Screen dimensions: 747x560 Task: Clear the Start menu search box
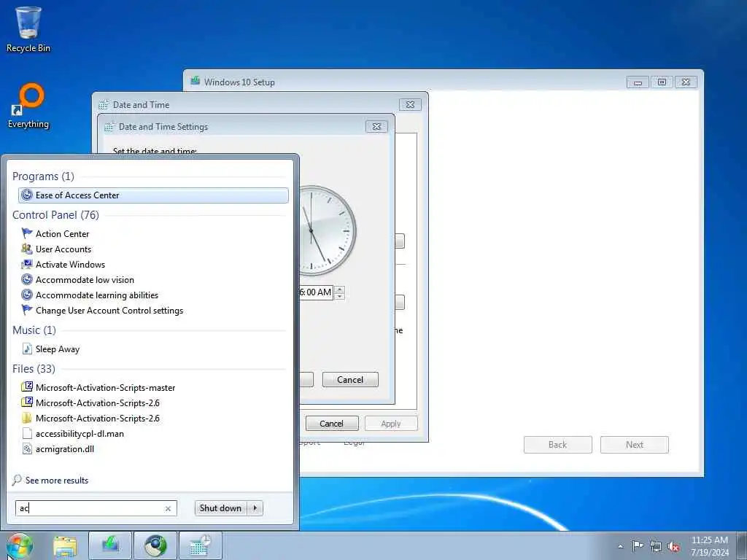pos(168,508)
